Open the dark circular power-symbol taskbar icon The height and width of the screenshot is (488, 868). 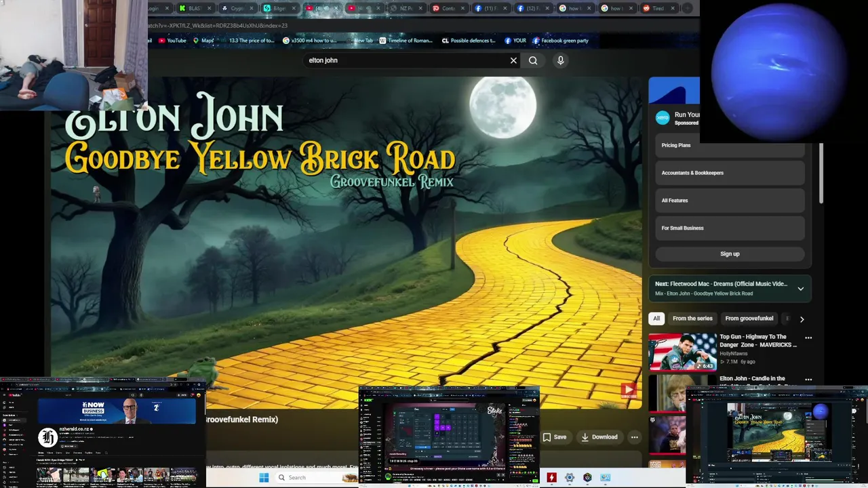coord(587,478)
